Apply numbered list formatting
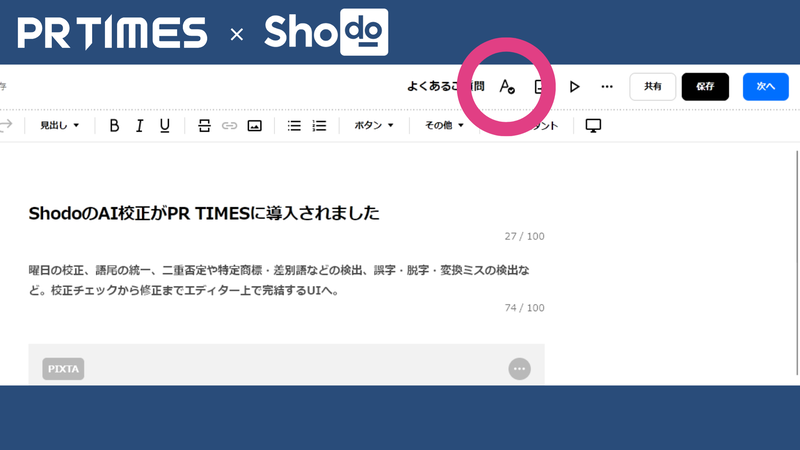 (319, 126)
